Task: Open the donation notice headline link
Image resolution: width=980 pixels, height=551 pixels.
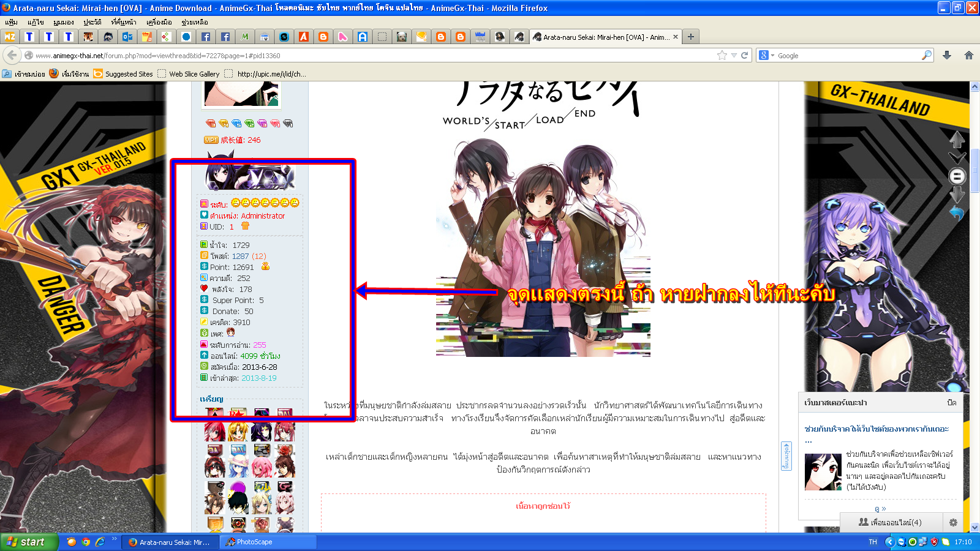Action: [876, 433]
